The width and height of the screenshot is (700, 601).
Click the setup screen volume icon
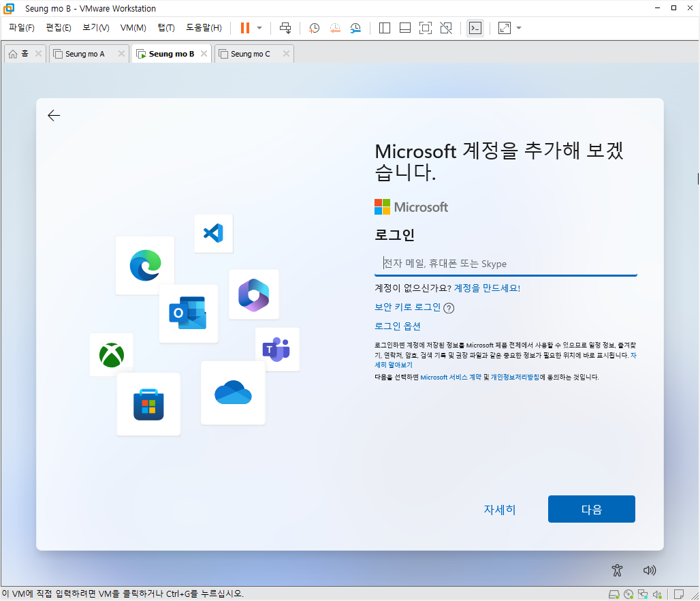650,570
